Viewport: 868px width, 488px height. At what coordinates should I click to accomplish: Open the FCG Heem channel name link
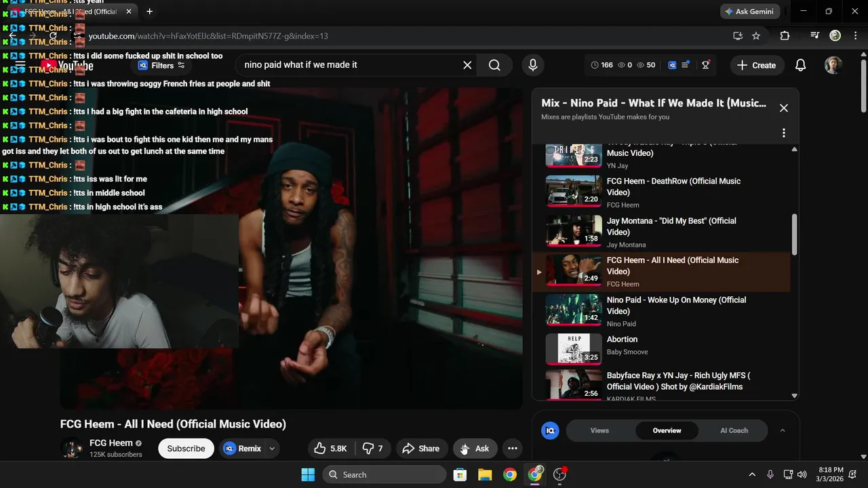[111, 443]
